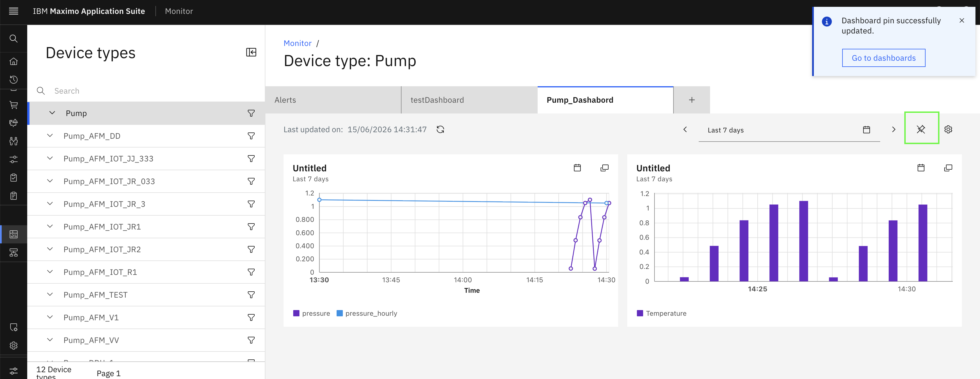Expand the Pump_AFM_TEST tree item
Viewport: 980px width, 379px height.
click(x=50, y=294)
